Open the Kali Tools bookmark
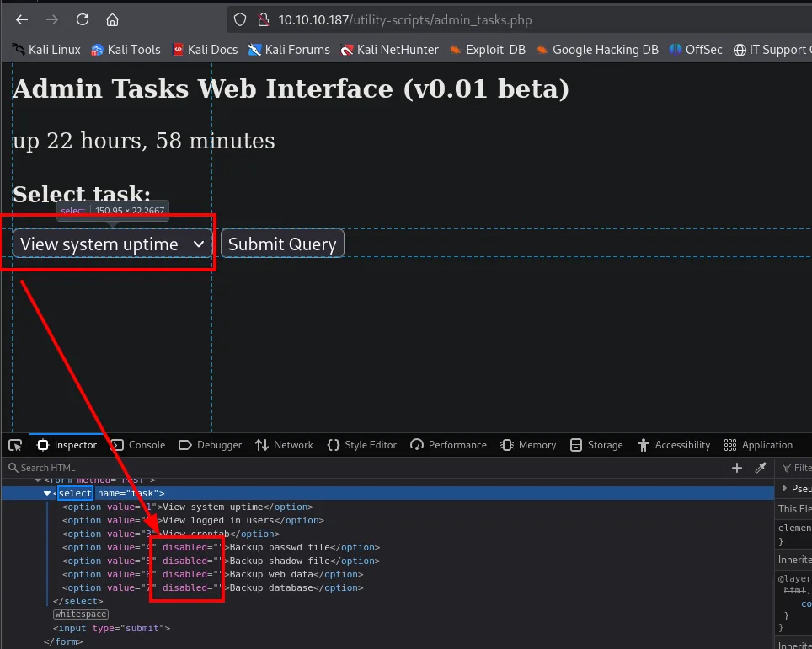The height and width of the screenshot is (649, 812). tap(126, 49)
